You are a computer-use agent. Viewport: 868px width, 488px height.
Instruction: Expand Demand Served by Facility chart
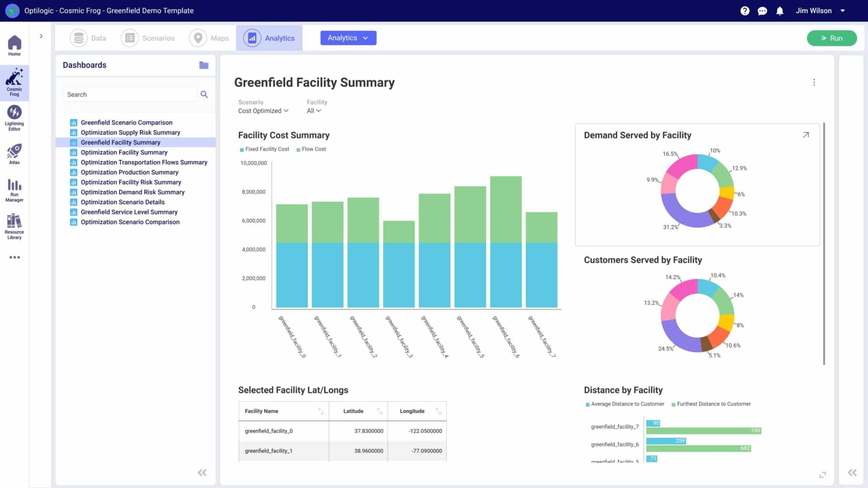click(806, 135)
